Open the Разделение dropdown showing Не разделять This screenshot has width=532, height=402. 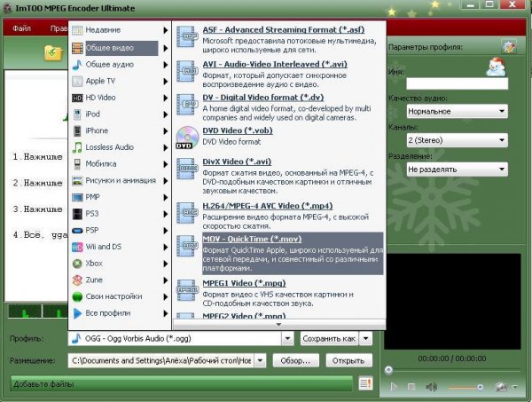pos(457,169)
